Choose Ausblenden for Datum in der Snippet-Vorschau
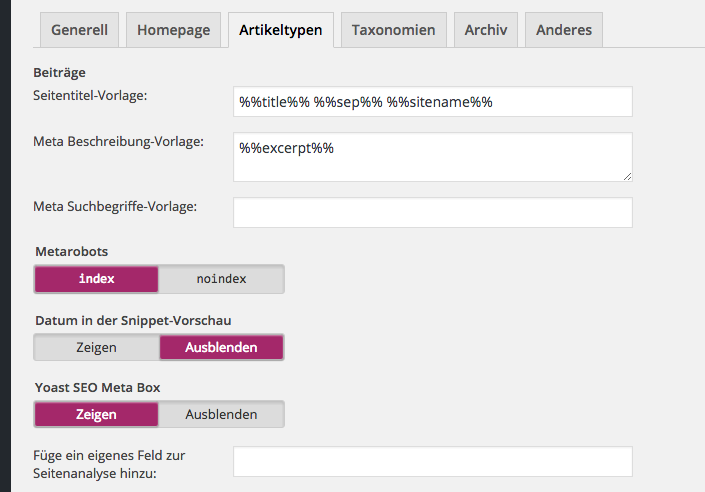The height and width of the screenshot is (492, 705). tap(221, 348)
